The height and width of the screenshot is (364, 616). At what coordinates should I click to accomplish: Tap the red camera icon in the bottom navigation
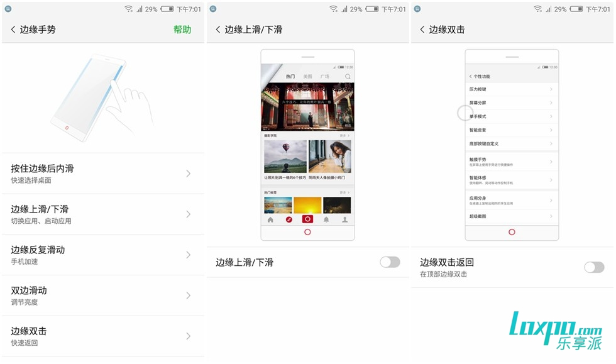tap(307, 219)
